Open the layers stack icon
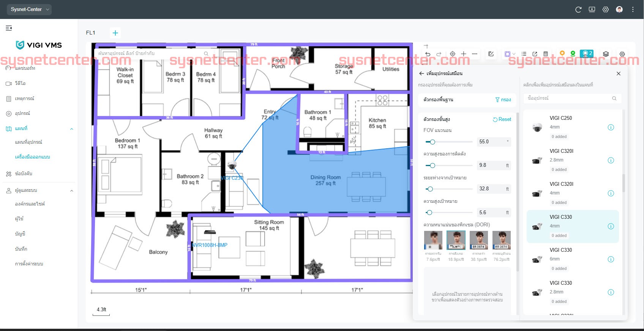Viewport: 644px width, 331px height. click(x=606, y=54)
